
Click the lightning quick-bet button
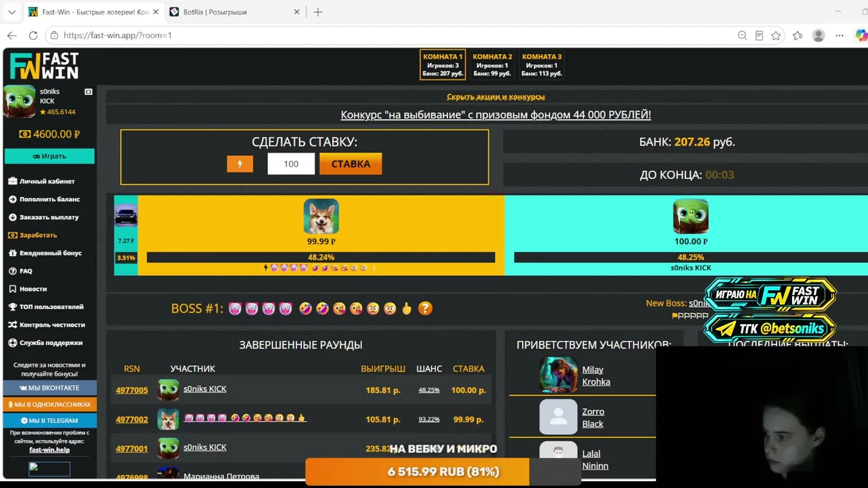[239, 164]
